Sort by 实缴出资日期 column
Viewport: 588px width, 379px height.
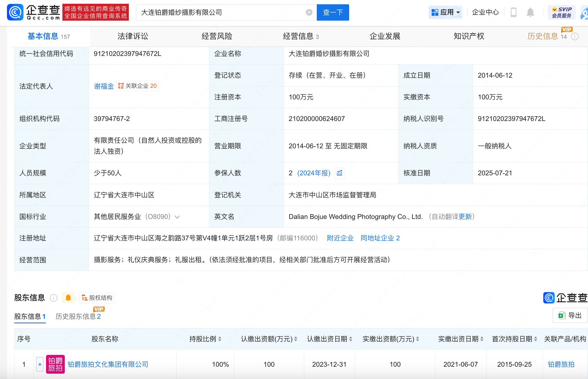click(x=482, y=339)
